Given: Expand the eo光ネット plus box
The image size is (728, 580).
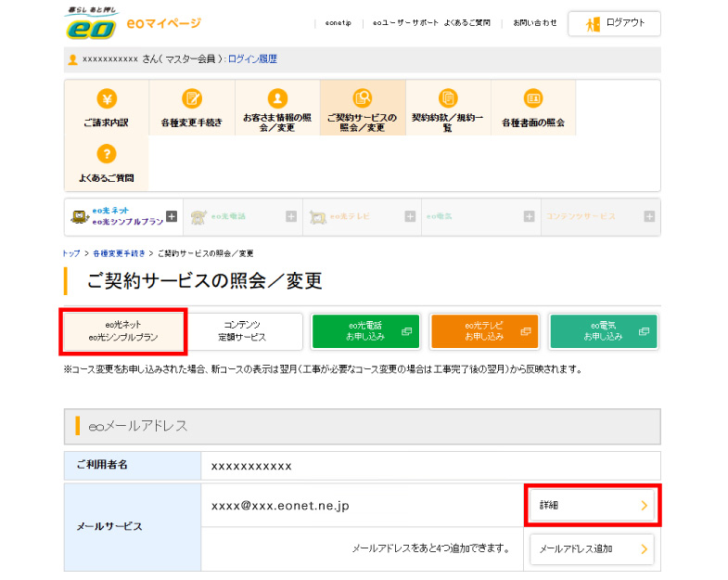Looking at the screenshot, I should click(x=172, y=216).
